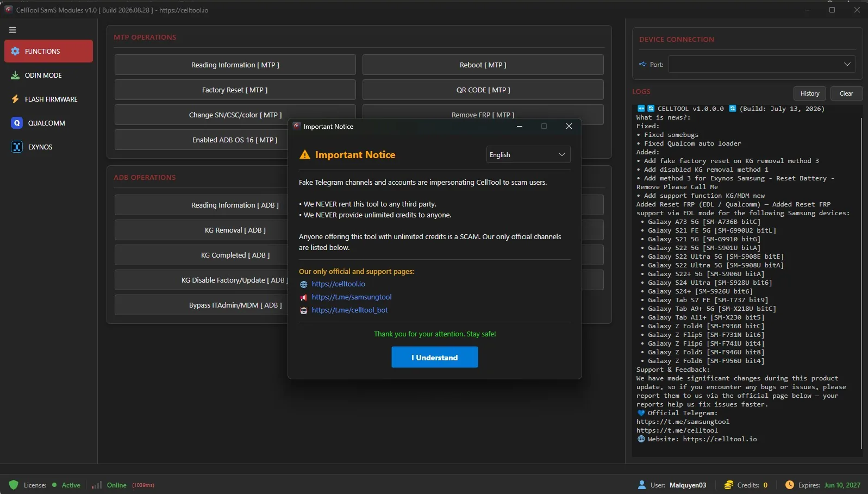The height and width of the screenshot is (494, 868).
Task: Open the Functions section
Action: (48, 51)
